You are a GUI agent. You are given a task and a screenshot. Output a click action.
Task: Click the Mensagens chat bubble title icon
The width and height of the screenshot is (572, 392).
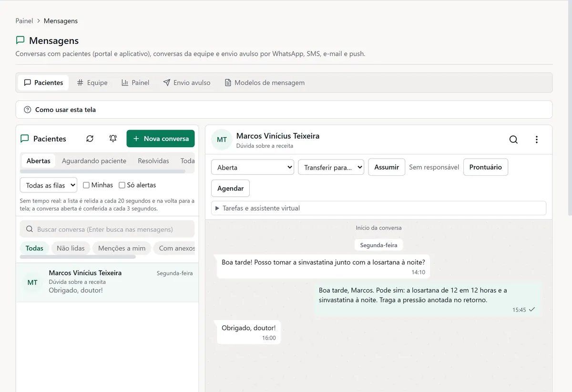point(20,40)
